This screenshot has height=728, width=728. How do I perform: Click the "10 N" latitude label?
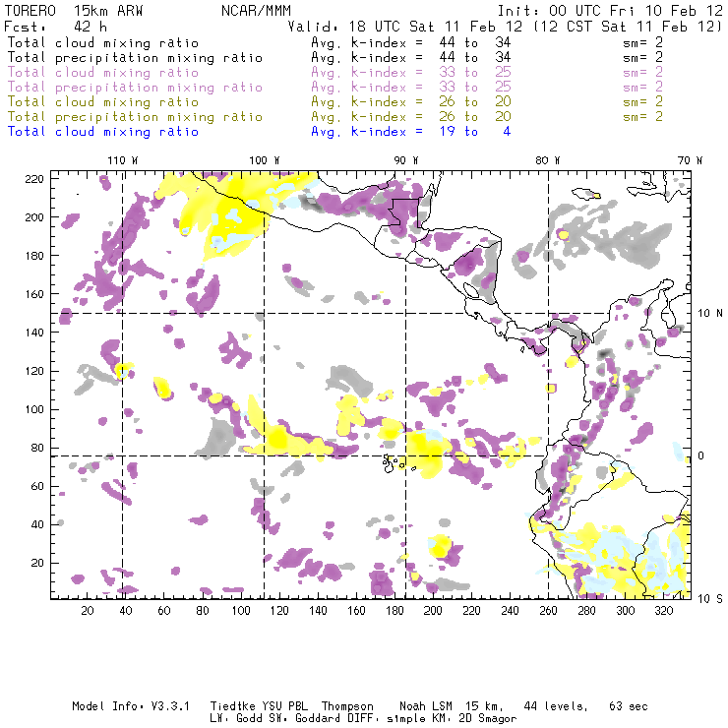tap(710, 314)
